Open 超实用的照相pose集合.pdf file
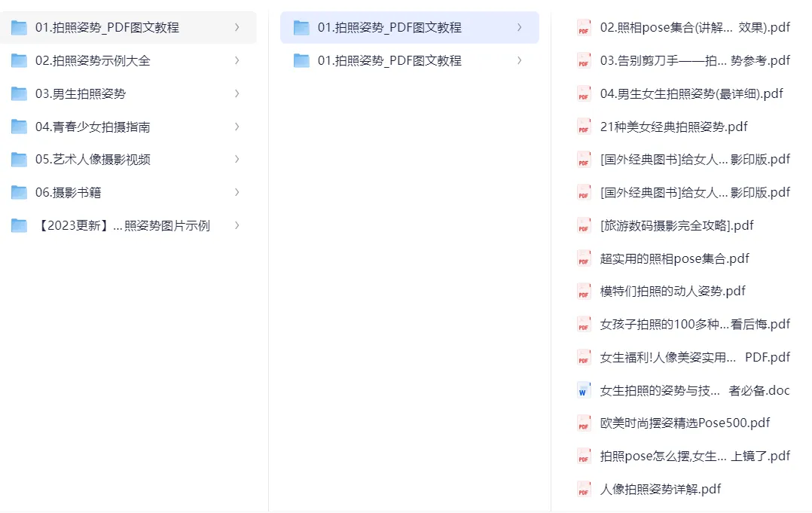Viewport: 812px width, 513px height. (x=674, y=258)
